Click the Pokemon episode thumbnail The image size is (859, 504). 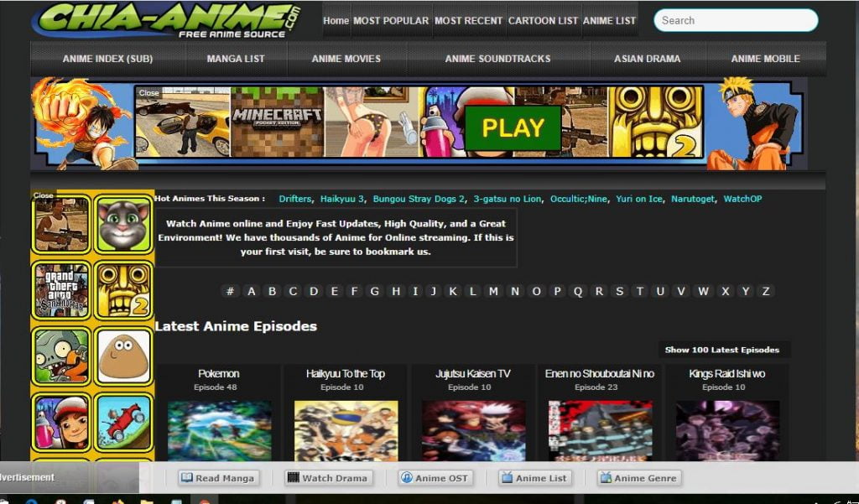coord(219,430)
